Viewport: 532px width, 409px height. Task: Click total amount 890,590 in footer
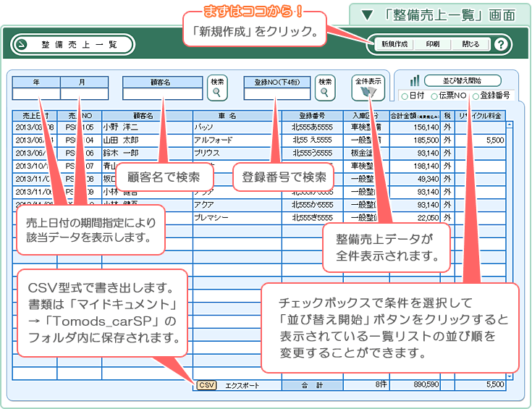(415, 384)
